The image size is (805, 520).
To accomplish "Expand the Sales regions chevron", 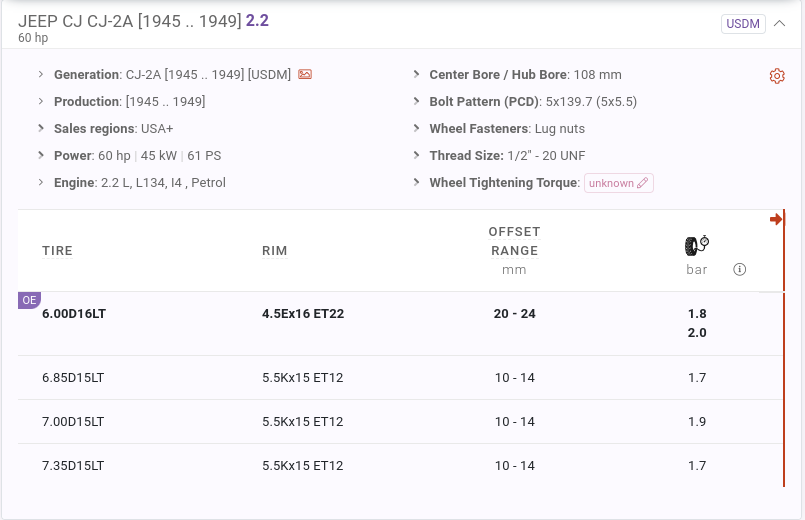I will (41, 128).
